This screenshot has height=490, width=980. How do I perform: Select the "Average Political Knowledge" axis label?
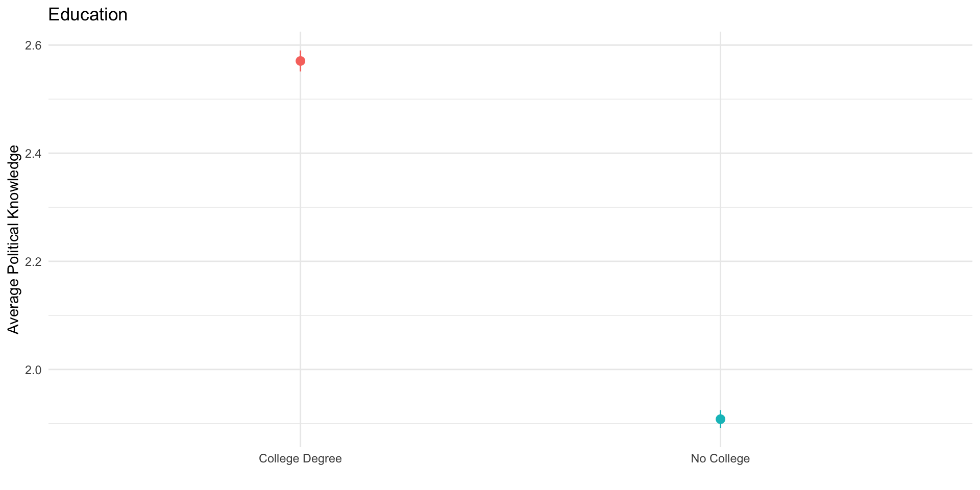pos(14,239)
